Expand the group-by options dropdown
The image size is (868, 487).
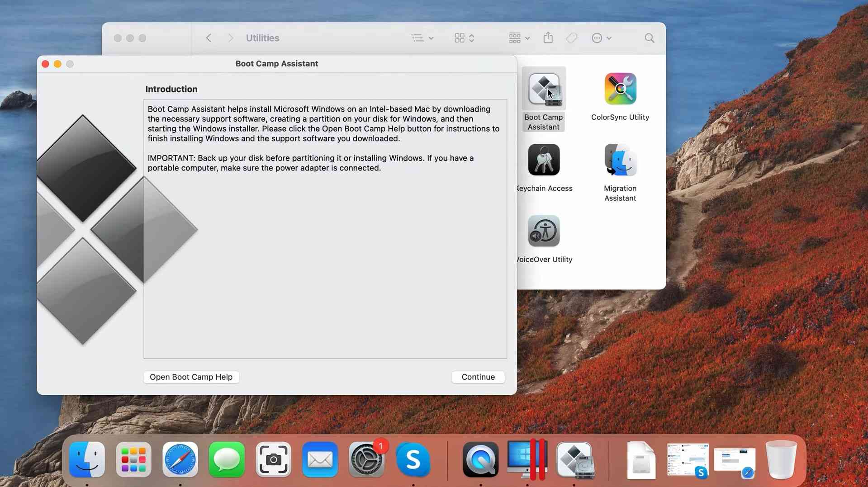click(519, 38)
